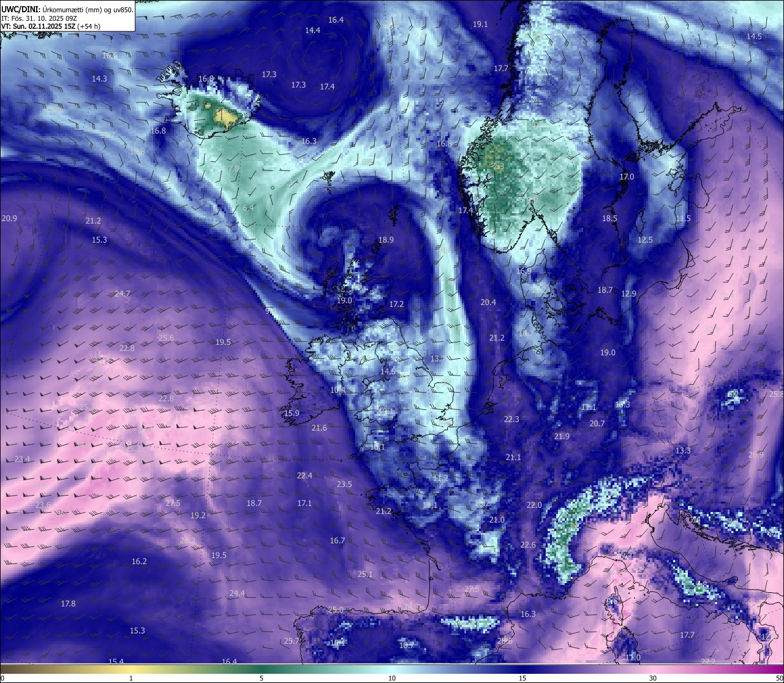The image size is (784, 683).
Task: Click the map value 24.4
Action: click(x=237, y=593)
